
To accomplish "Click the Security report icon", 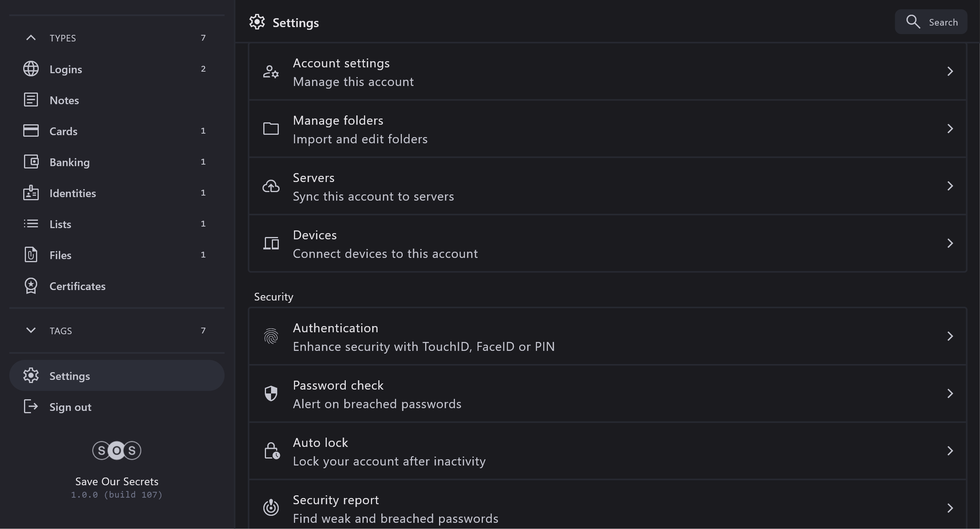I will tap(271, 507).
